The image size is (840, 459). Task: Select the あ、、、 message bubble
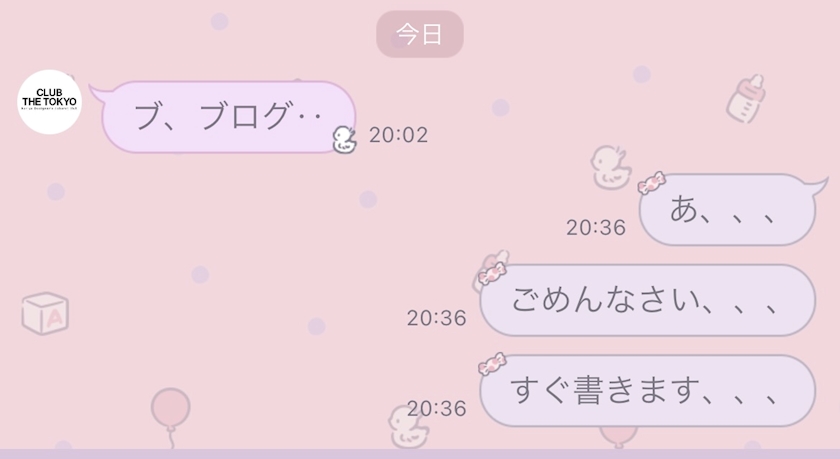click(729, 209)
